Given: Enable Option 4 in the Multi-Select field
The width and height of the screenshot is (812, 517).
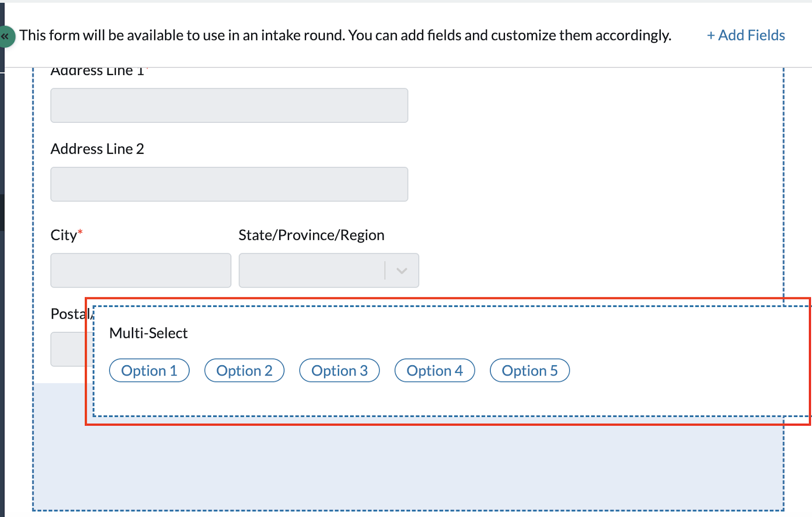Looking at the screenshot, I should click(x=434, y=370).
